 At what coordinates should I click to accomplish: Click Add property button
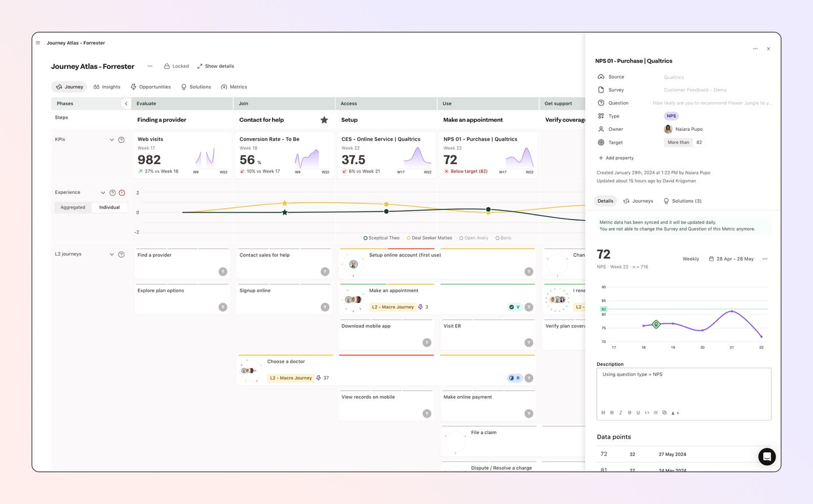[616, 158]
